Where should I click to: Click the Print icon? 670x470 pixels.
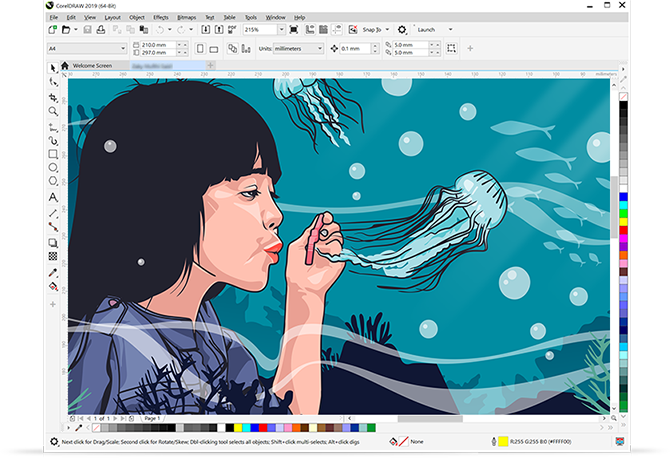coord(101,29)
